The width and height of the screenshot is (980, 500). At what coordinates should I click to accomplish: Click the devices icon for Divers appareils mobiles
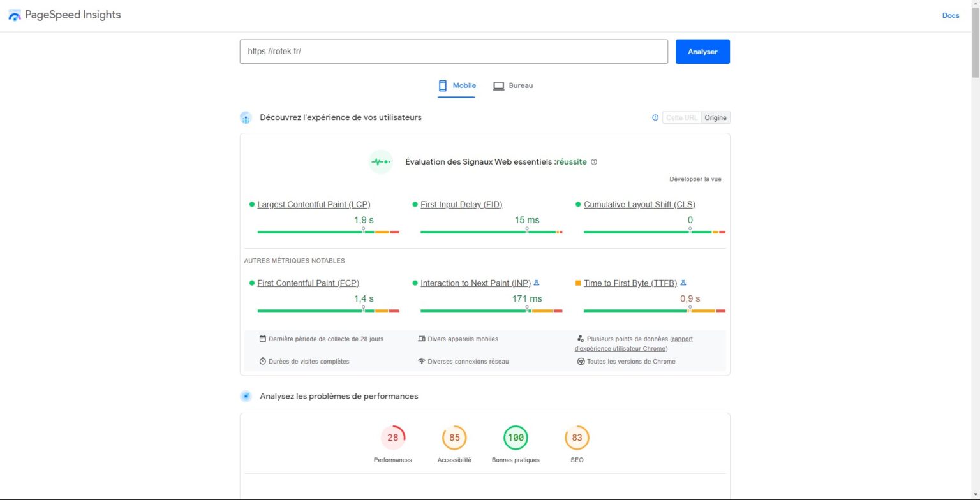tap(422, 339)
